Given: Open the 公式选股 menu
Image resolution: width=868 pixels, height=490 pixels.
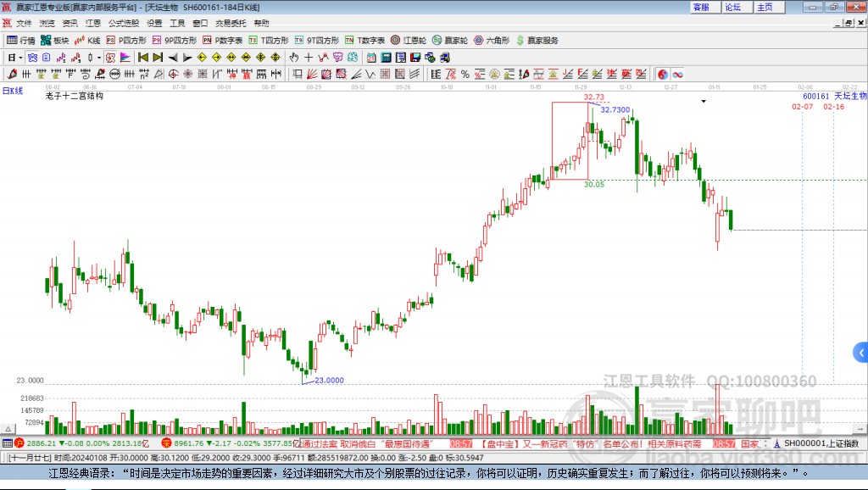Looking at the screenshot, I should point(124,23).
